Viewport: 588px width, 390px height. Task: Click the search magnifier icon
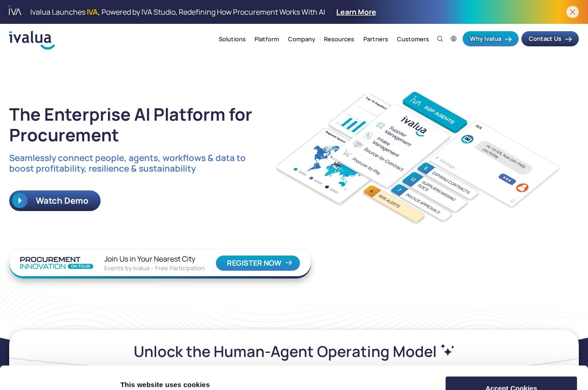coord(440,39)
